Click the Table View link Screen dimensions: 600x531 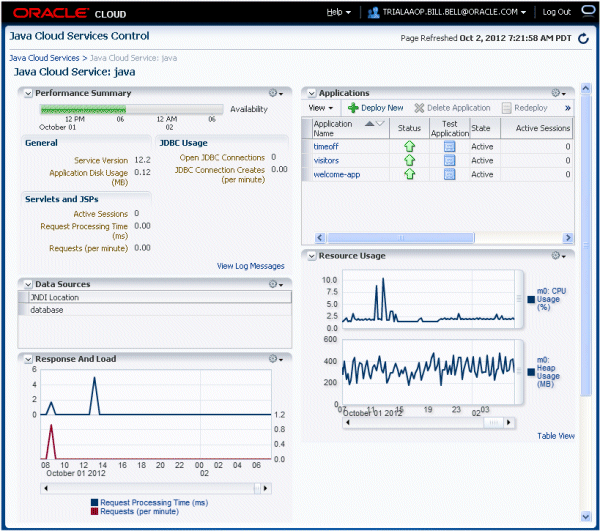click(x=555, y=436)
